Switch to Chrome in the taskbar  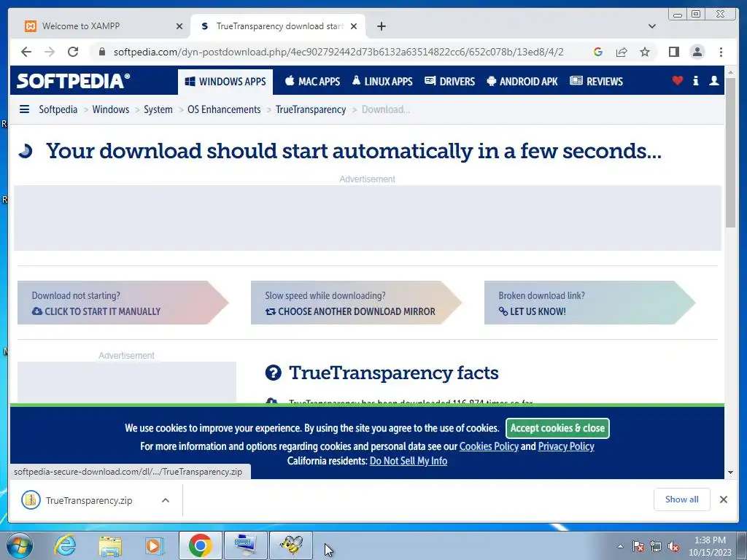tap(200, 545)
